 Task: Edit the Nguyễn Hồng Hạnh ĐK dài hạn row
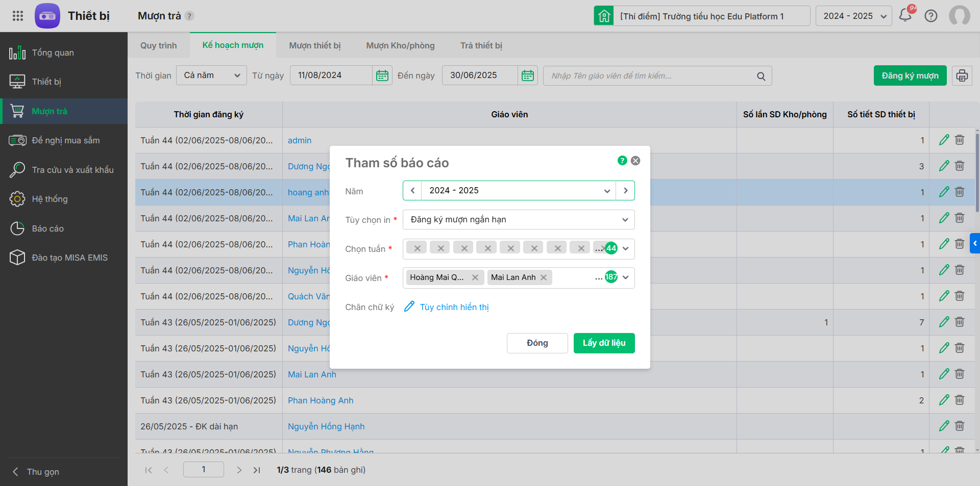click(944, 426)
